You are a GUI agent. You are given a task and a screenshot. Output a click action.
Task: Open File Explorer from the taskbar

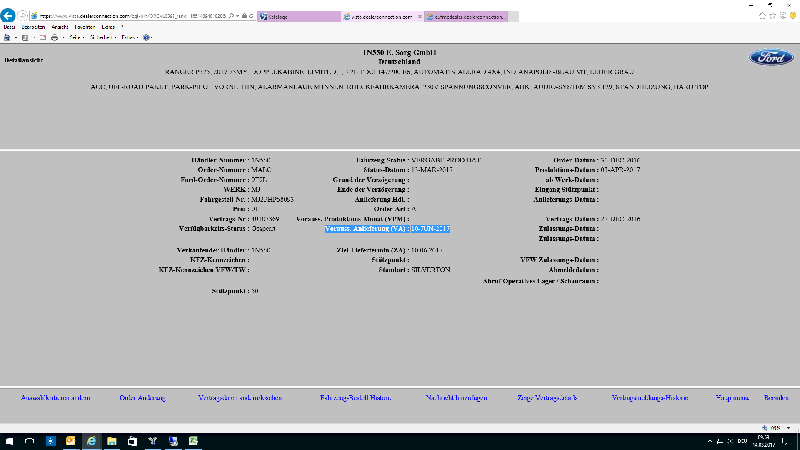(x=112, y=441)
